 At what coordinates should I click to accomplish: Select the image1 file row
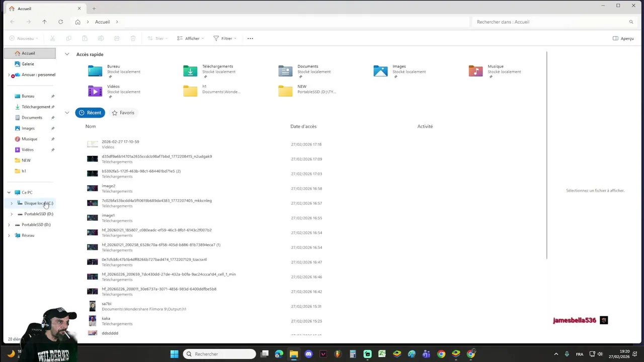click(x=312, y=218)
